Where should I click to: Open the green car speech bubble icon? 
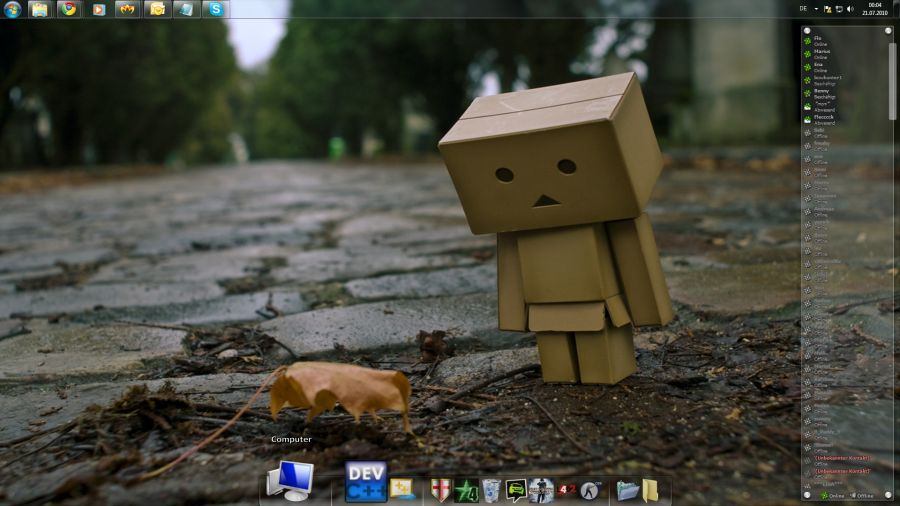(516, 491)
